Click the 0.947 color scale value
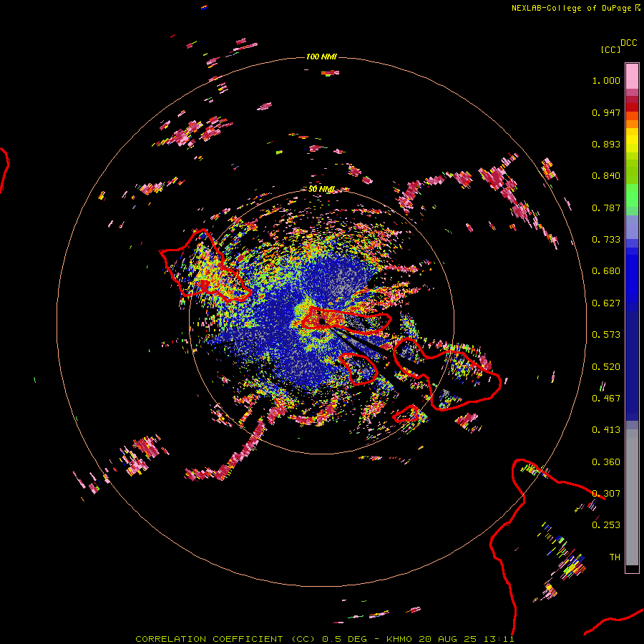Image resolution: width=644 pixels, height=644 pixels. tap(606, 112)
